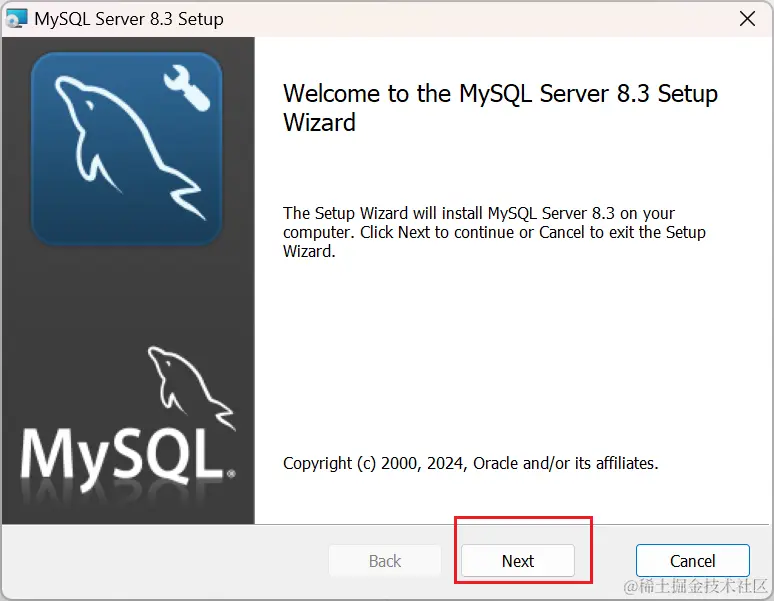Click the "The Setup Wizard will install" description paragraph
The image size is (774, 601).
pos(494,232)
